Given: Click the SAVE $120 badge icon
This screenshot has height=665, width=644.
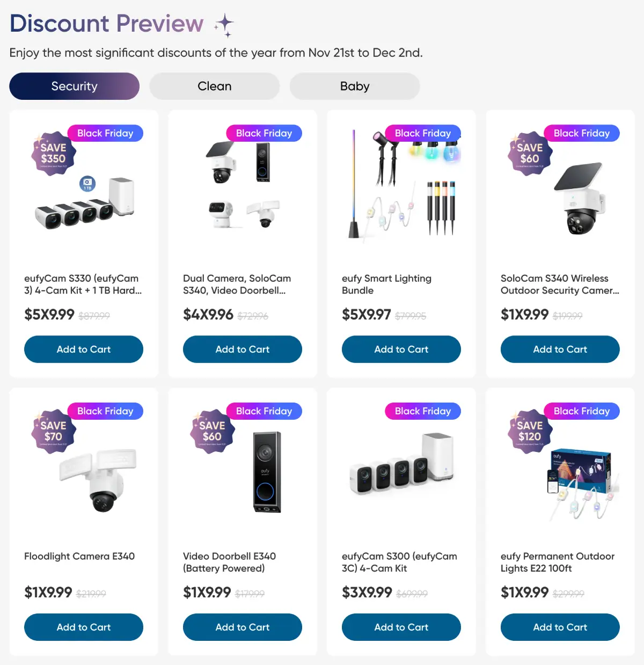Looking at the screenshot, I should pos(530,432).
